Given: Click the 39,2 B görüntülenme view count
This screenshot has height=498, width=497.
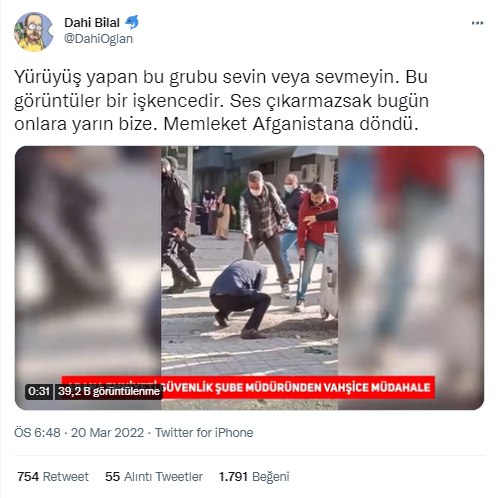Looking at the screenshot, I should (109, 391).
